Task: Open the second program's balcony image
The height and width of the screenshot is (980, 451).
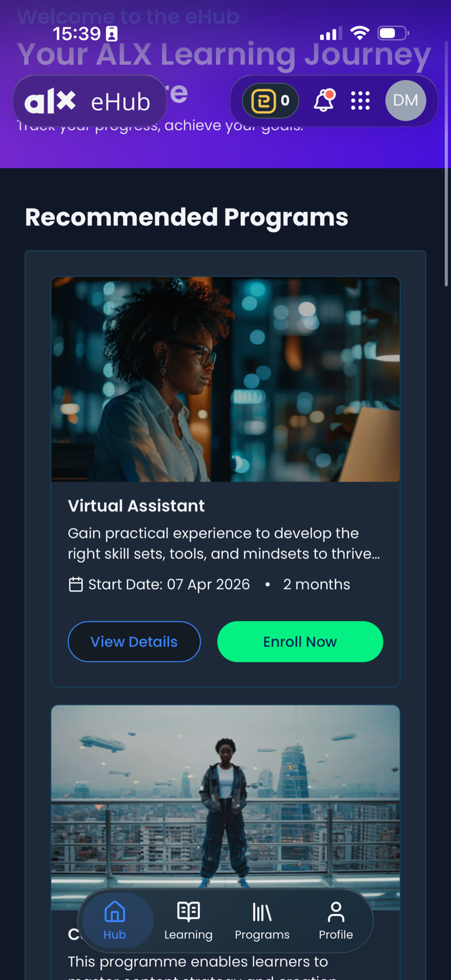Action: coord(225,801)
